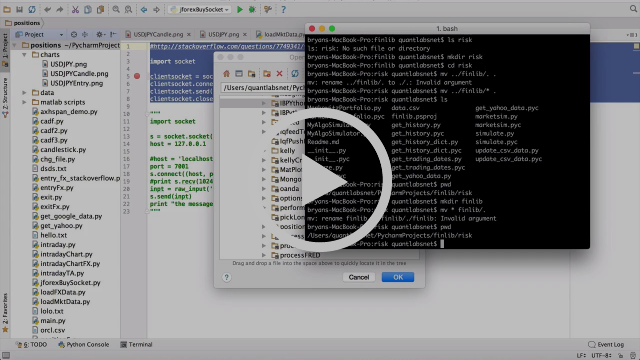Viewport: 640px width, 360px height.
Task: Click the Refresh icon in file dialog
Action: 295,74
